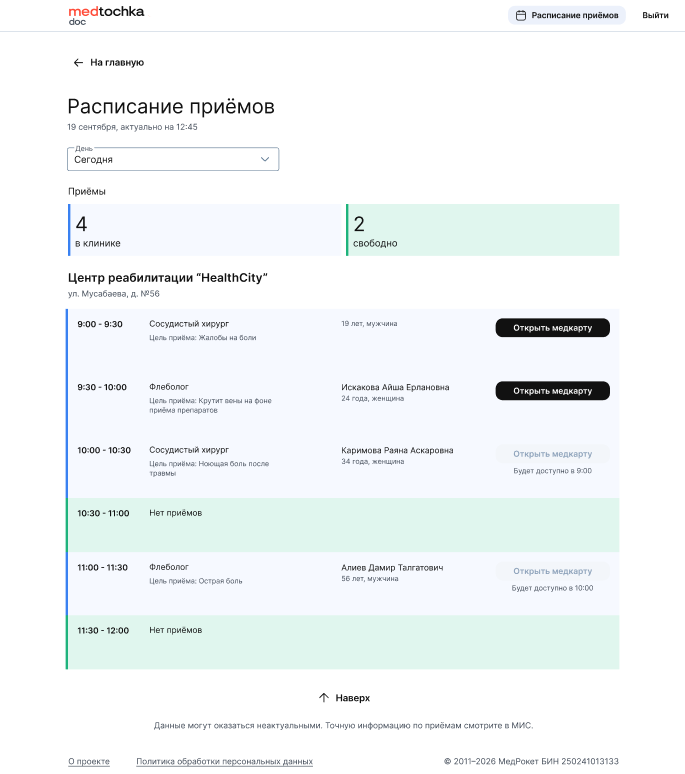This screenshot has width=685, height=774.
Task: Click disabled medcard button for Каримова Раяна
Action: [x=552, y=454]
